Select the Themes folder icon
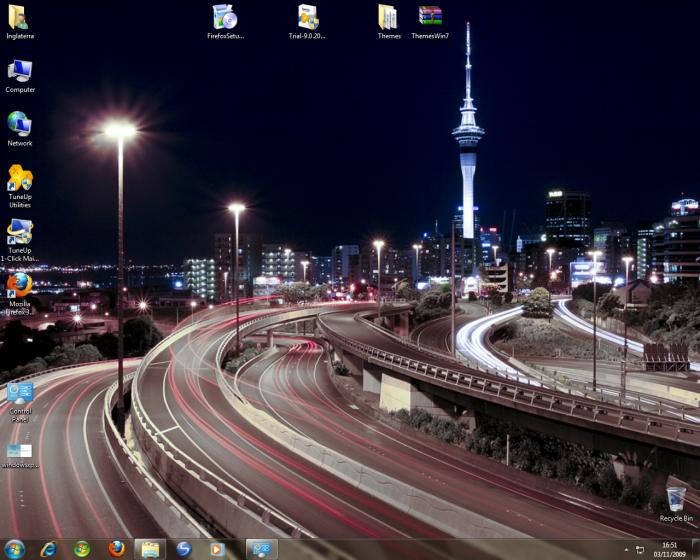The width and height of the screenshot is (700, 560). pyautogui.click(x=388, y=18)
